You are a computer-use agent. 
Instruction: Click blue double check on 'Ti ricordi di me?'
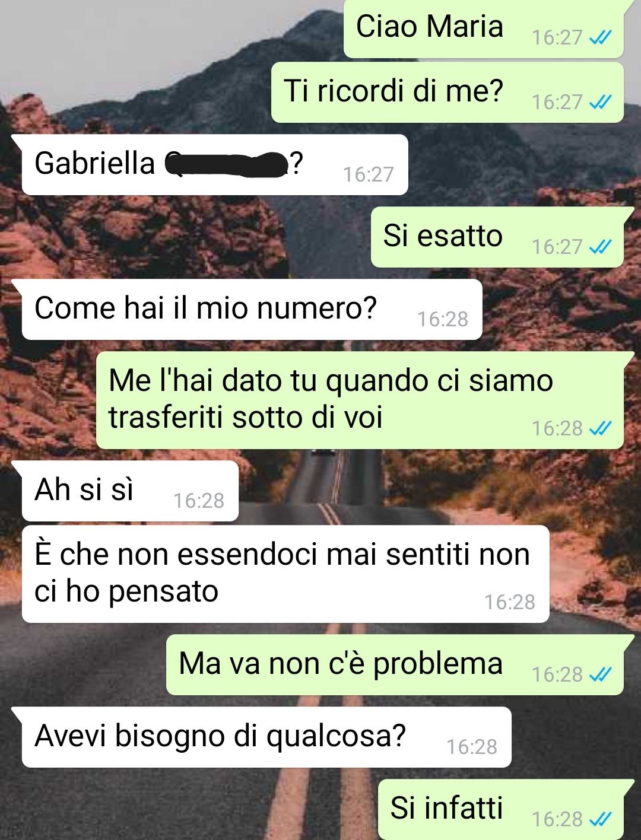(600, 102)
